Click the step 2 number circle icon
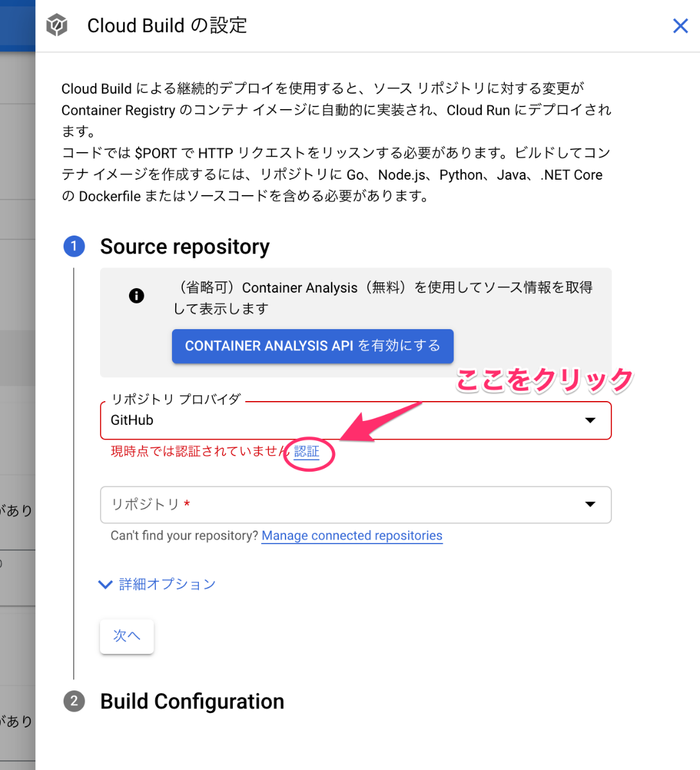Screen dimensions: 700x770 coord(74,701)
